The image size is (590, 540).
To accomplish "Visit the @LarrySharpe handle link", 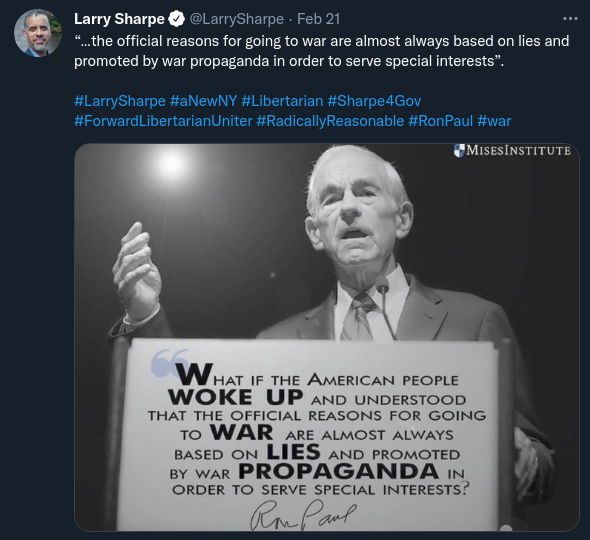I will tap(237, 19).
